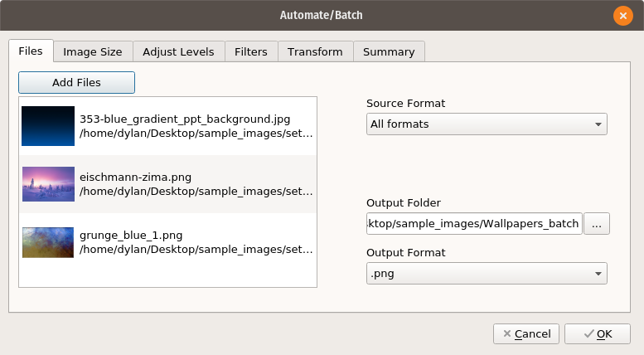Select the blue gradient background thumbnail
The image size is (644, 355).
click(48, 126)
